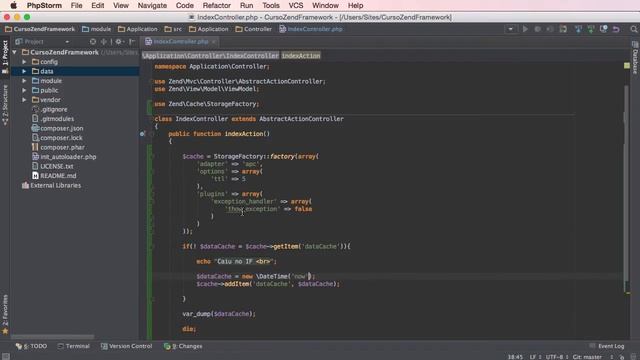Click the 38:45 cursor position indicator
This screenshot has width=640, height=360.
coord(516,357)
